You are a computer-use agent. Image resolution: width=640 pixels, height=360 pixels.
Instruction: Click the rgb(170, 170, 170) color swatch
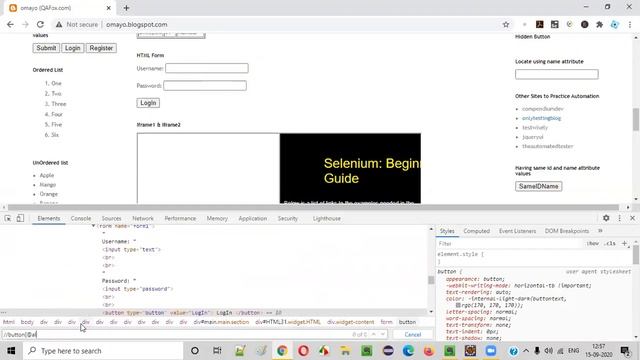[x=458, y=305]
